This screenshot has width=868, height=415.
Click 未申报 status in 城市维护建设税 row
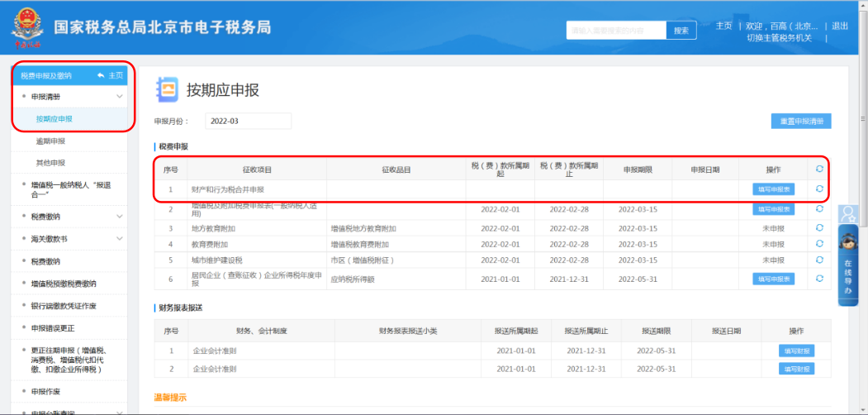(x=773, y=260)
